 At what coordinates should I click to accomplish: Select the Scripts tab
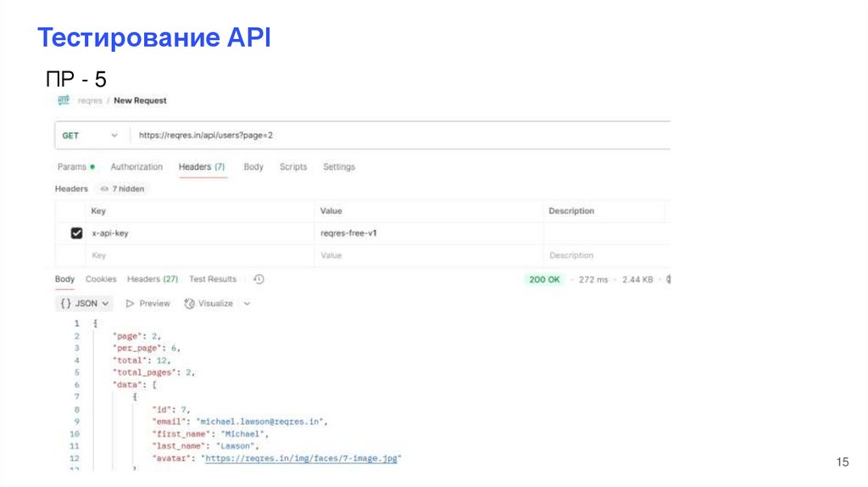coord(293,167)
